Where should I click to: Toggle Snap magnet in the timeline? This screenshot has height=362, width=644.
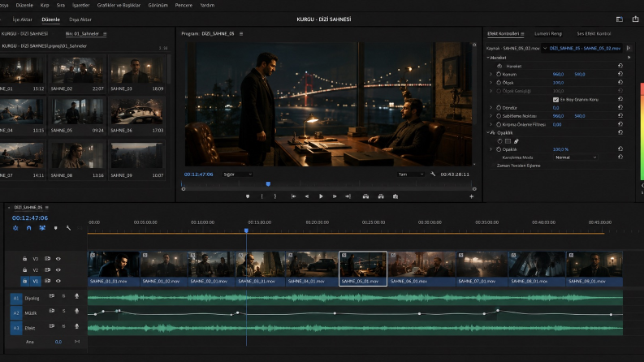pyautogui.click(x=28, y=228)
